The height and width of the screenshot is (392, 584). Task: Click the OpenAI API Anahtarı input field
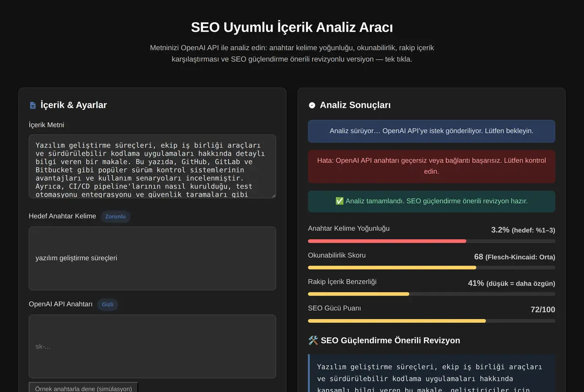(152, 346)
